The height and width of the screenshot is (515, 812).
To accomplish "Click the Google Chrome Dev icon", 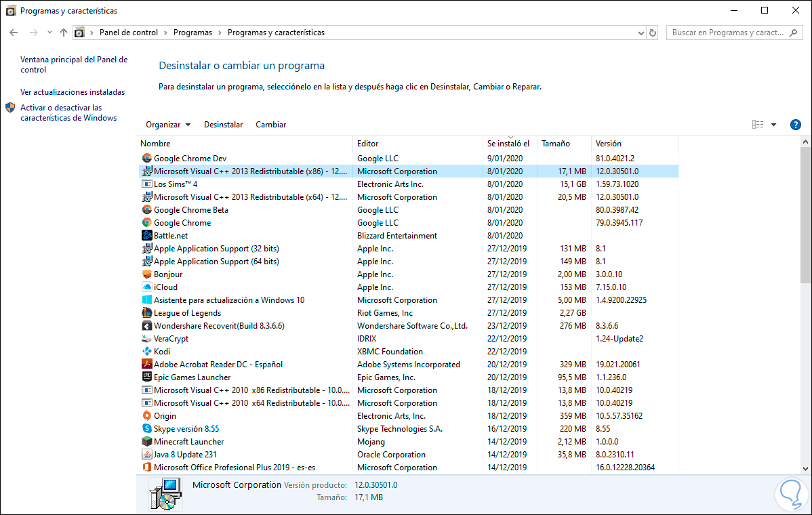I will (x=147, y=159).
